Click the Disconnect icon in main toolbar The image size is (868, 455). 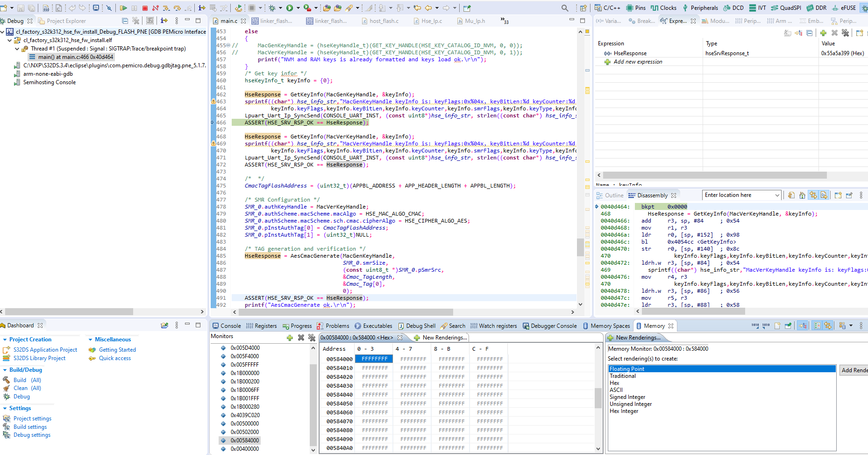156,8
